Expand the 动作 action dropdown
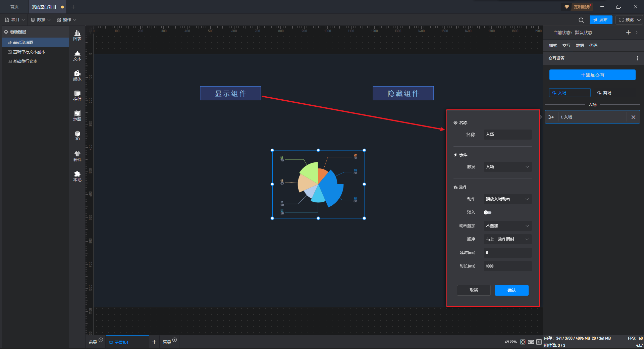This screenshot has height=349, width=644. [x=507, y=199]
